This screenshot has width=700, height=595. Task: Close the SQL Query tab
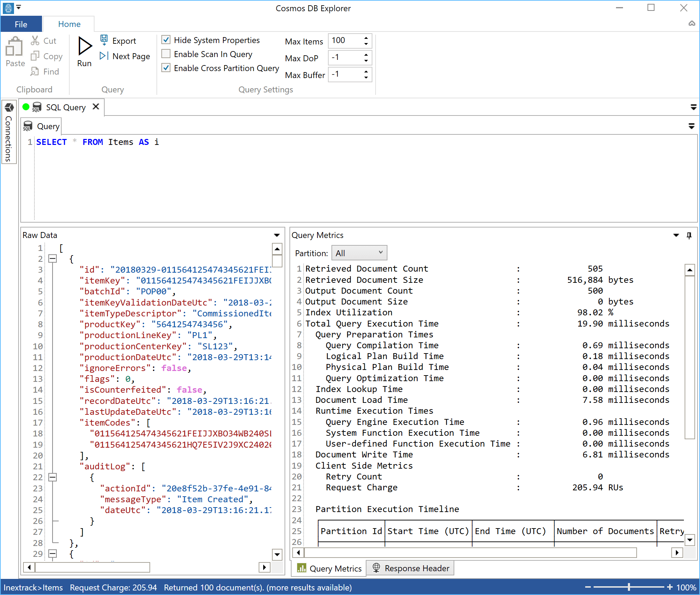(96, 107)
